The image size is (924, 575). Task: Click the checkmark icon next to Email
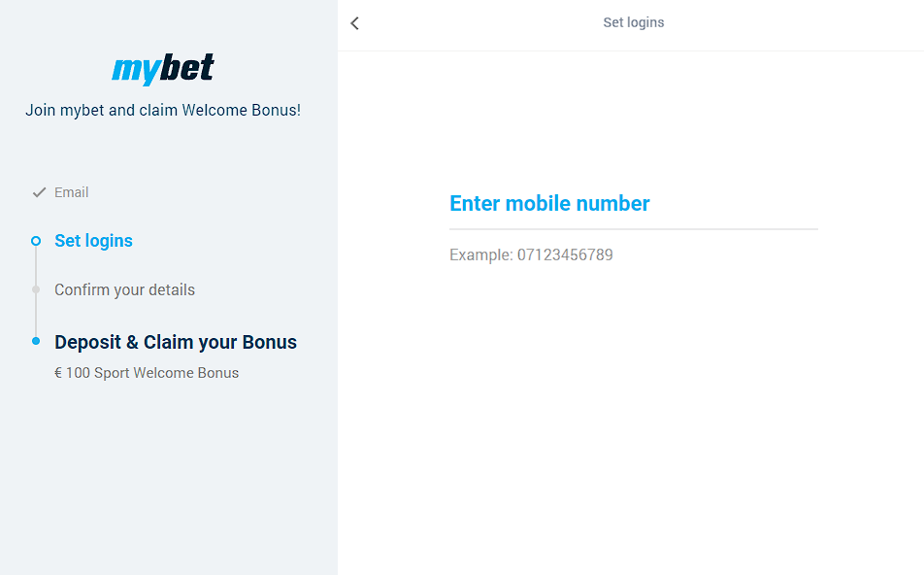(x=39, y=192)
